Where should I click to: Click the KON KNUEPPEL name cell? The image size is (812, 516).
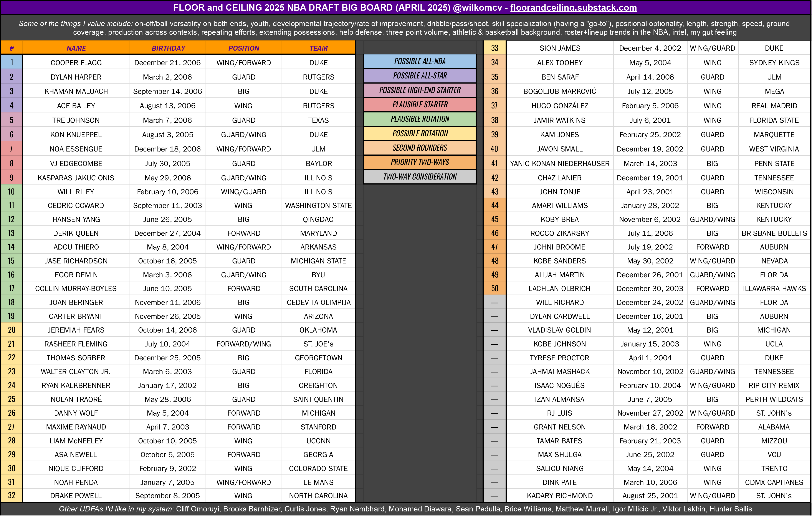[76, 134]
